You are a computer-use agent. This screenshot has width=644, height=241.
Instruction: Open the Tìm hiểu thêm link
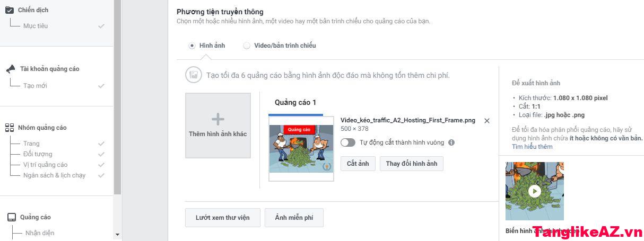[532, 147]
